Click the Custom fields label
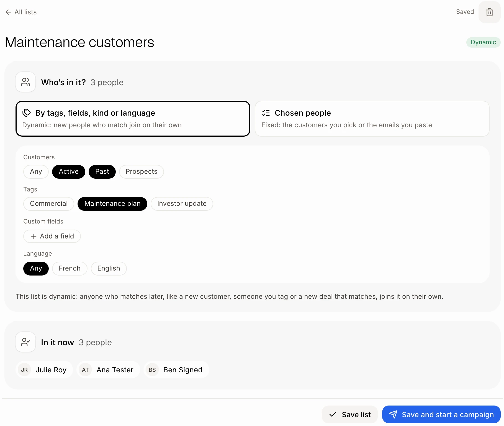 [43, 222]
